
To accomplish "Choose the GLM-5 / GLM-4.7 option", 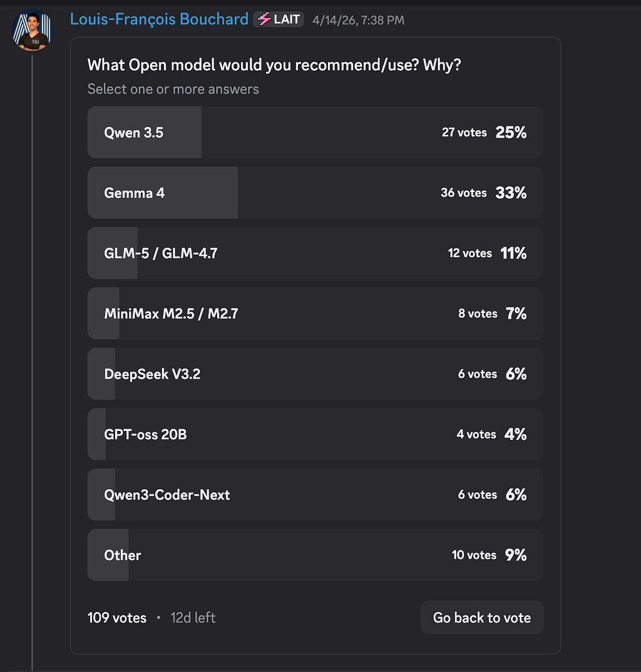I will coord(315,253).
